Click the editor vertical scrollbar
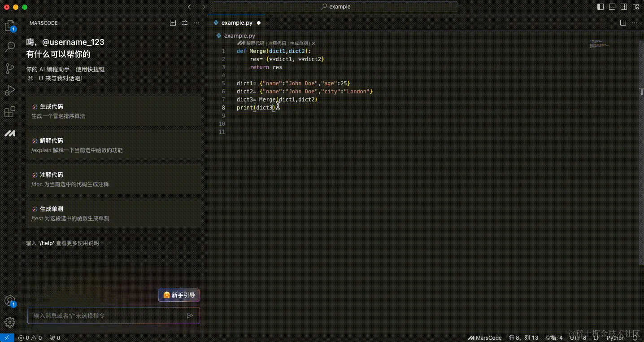The image size is (644, 342). tap(641, 153)
